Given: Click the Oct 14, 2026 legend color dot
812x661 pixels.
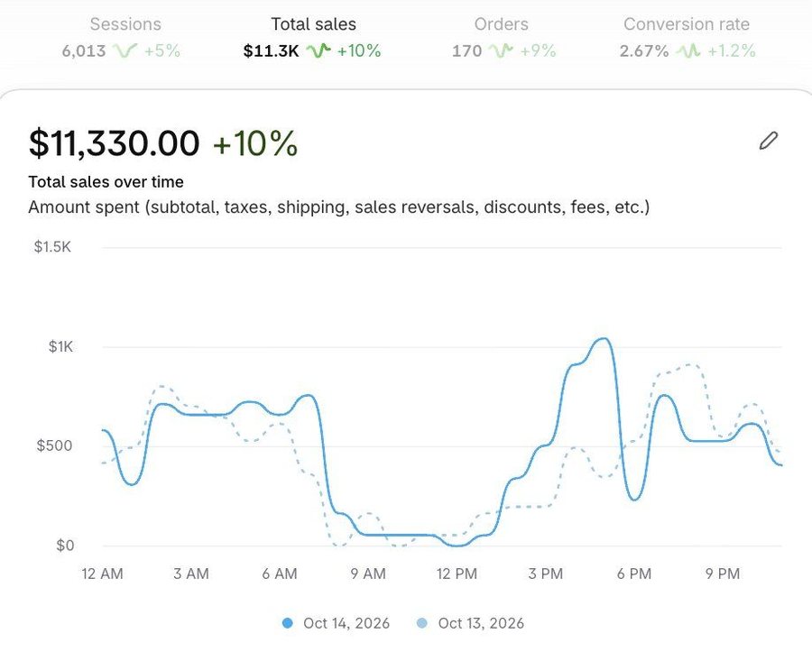Looking at the screenshot, I should (x=288, y=623).
